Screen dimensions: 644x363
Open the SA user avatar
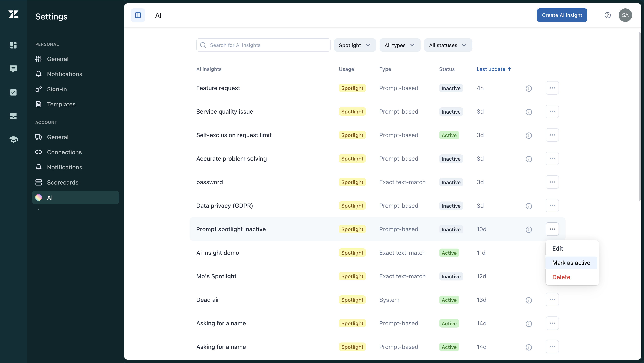click(625, 15)
